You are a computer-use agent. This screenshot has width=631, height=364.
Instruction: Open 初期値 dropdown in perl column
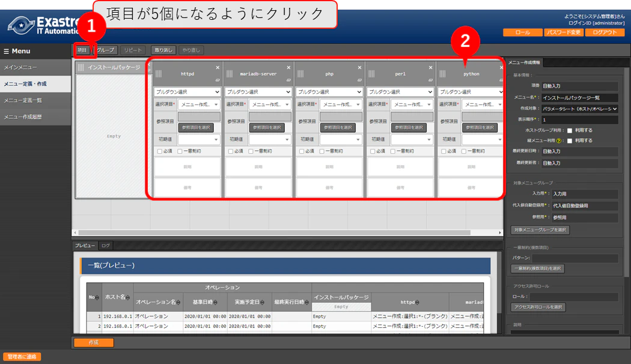412,139
